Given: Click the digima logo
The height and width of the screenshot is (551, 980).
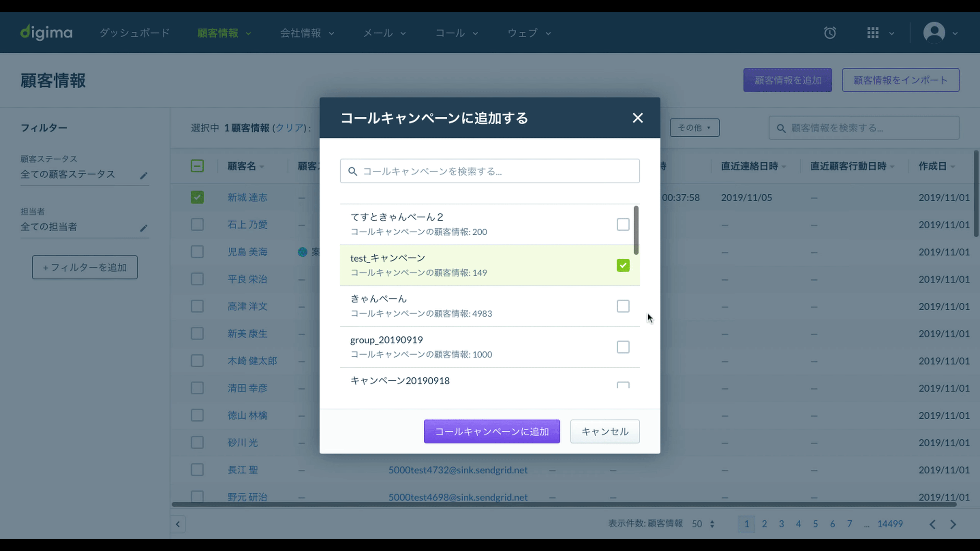Looking at the screenshot, I should 46,33.
